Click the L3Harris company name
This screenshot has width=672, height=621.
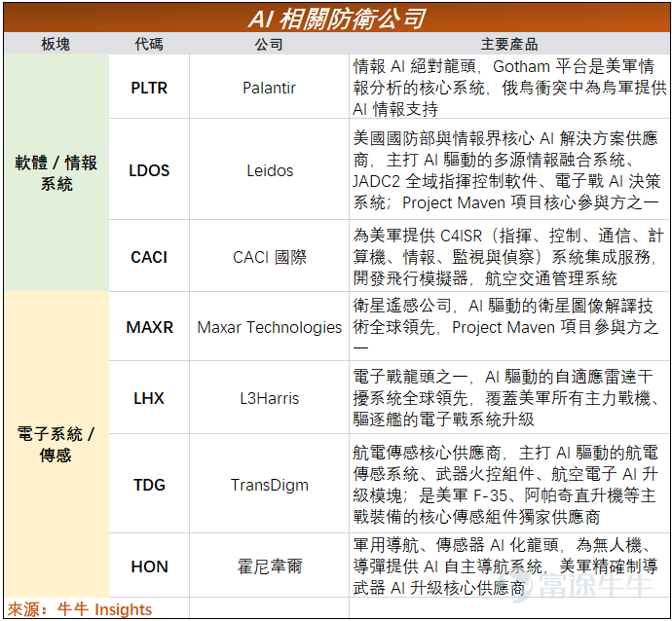(x=269, y=398)
